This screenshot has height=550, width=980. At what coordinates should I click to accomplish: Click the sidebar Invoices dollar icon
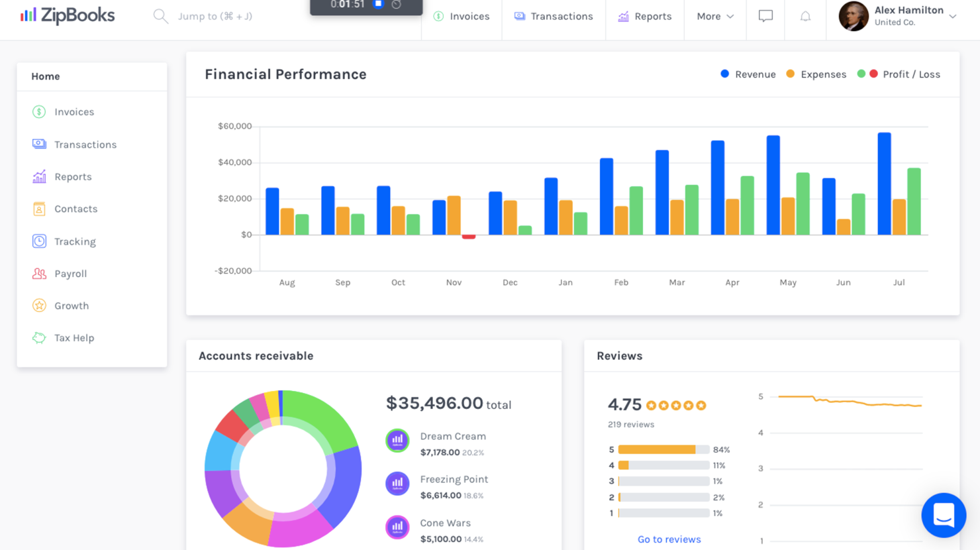(39, 111)
